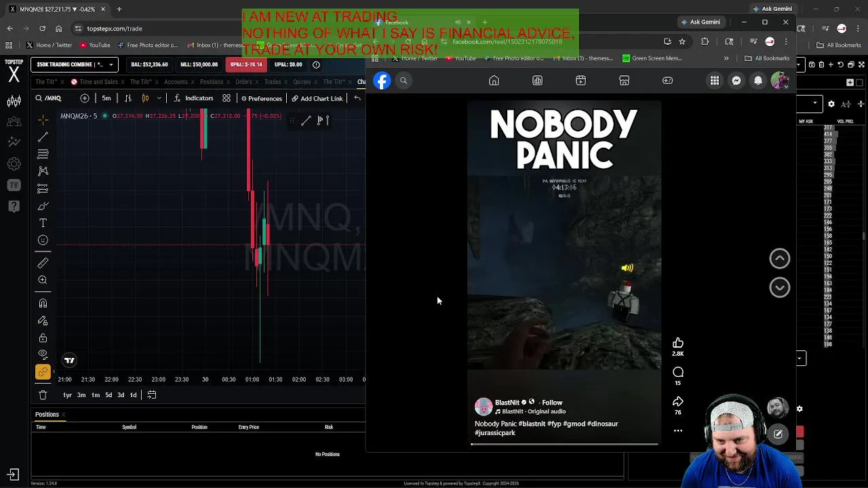Select the crosshair cursor tool in chart toolbar
The width and height of the screenshot is (868, 488).
43,120
